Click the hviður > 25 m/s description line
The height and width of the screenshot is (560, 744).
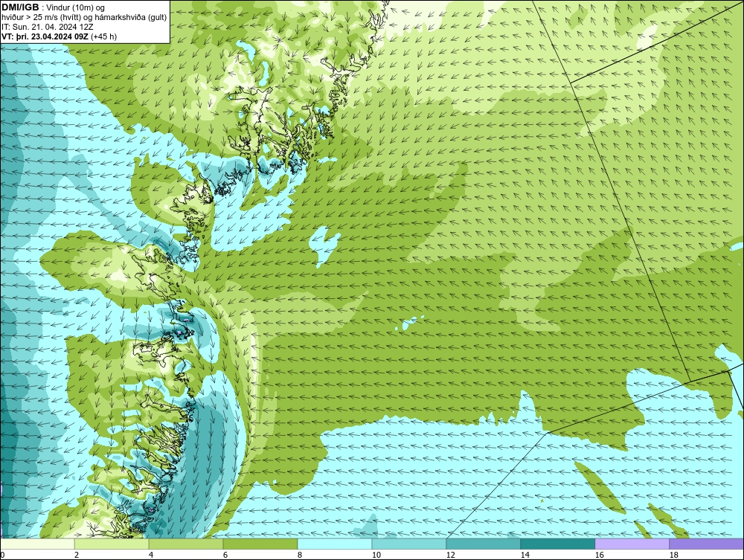point(84,17)
